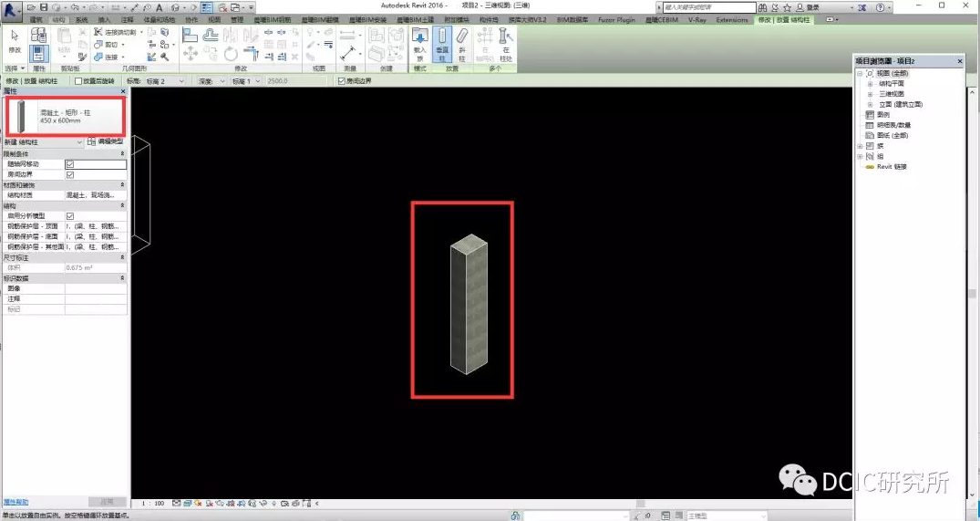The image size is (980, 521).
Task: Open the 插入 ribbon tab
Action: [104, 20]
